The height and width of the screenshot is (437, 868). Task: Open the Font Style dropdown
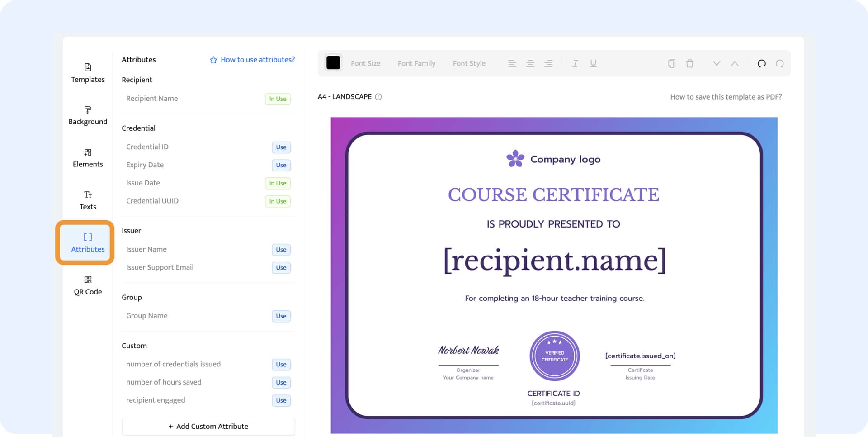pos(469,64)
